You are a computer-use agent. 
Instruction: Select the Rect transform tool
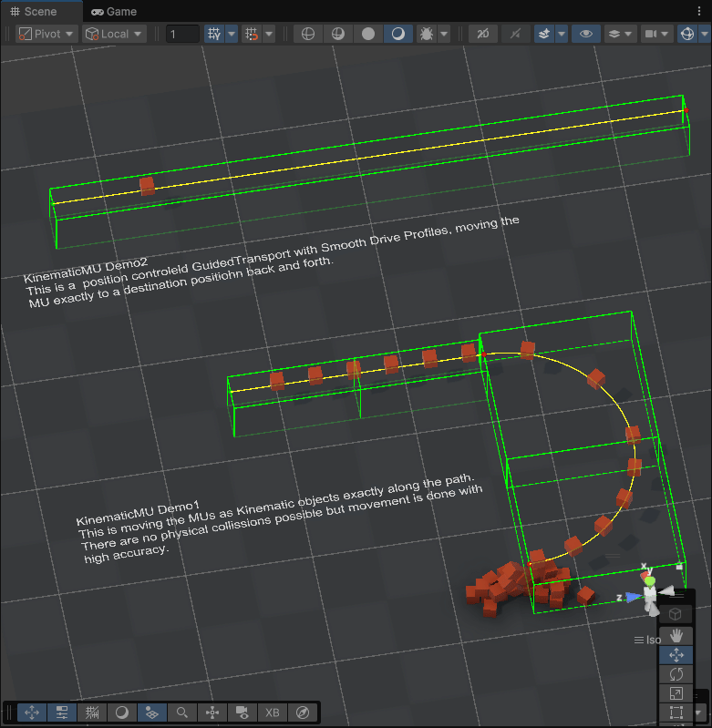(676, 713)
